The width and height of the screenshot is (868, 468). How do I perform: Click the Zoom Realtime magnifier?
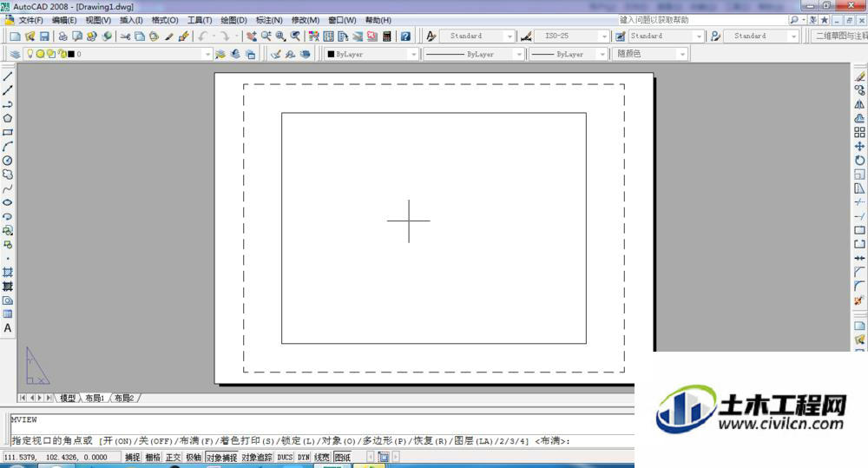(x=266, y=36)
